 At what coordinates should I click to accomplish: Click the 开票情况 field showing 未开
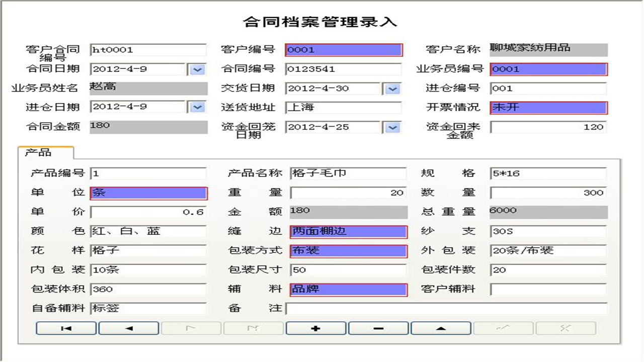[x=550, y=107]
